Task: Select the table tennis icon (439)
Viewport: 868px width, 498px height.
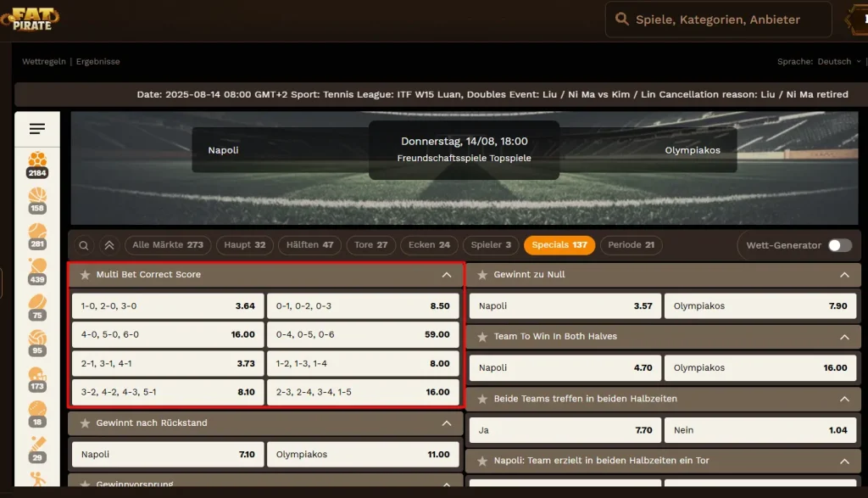Action: pos(37,271)
